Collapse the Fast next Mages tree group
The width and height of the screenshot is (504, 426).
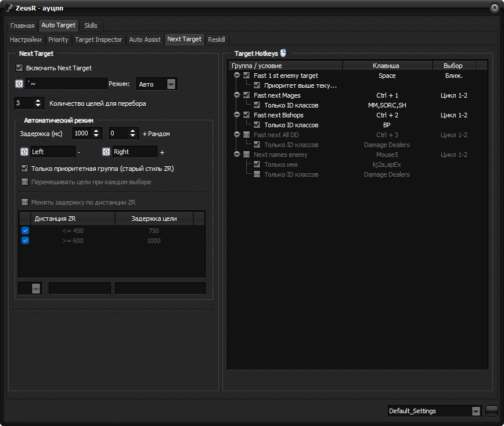[237, 95]
